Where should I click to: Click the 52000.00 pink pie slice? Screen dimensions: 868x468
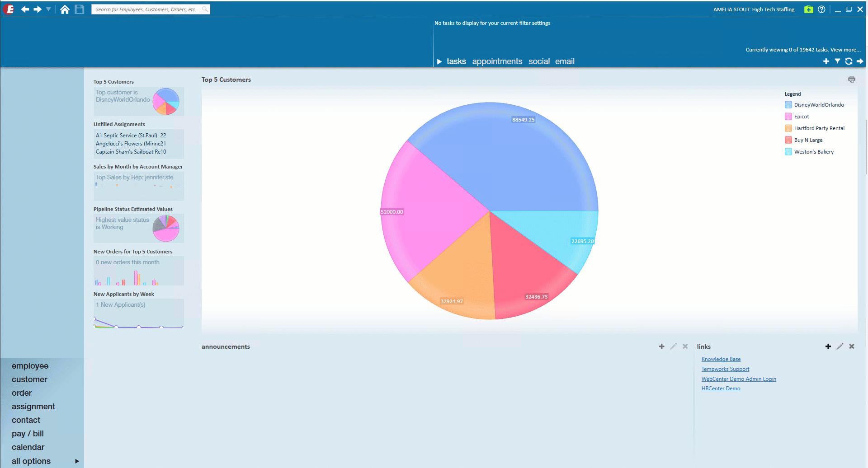point(429,212)
